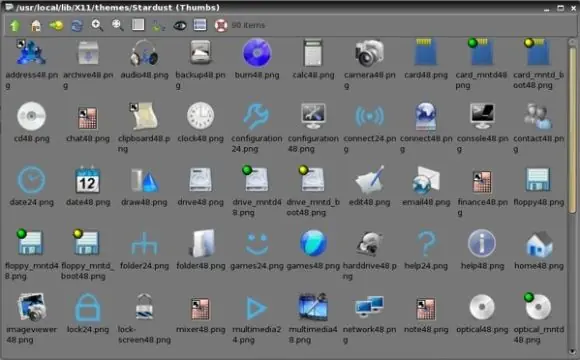Select the imageviewer48.png file
Screen dimensions: 580x360
click(x=31, y=307)
